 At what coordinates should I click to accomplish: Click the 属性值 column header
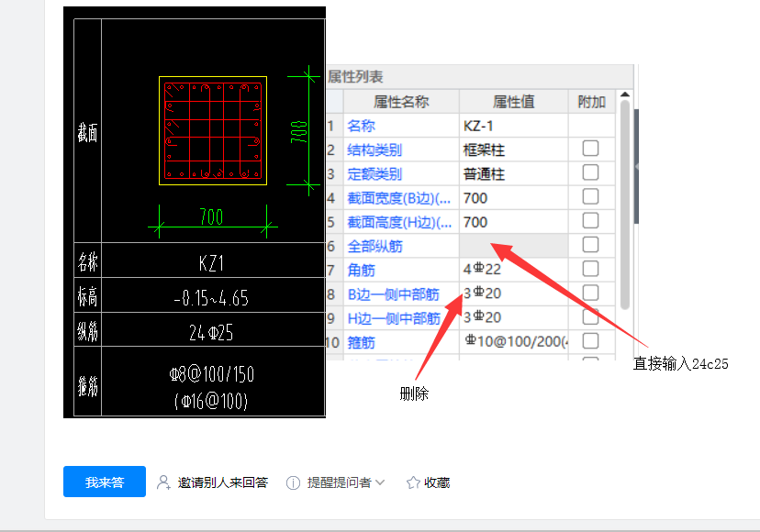[513, 102]
